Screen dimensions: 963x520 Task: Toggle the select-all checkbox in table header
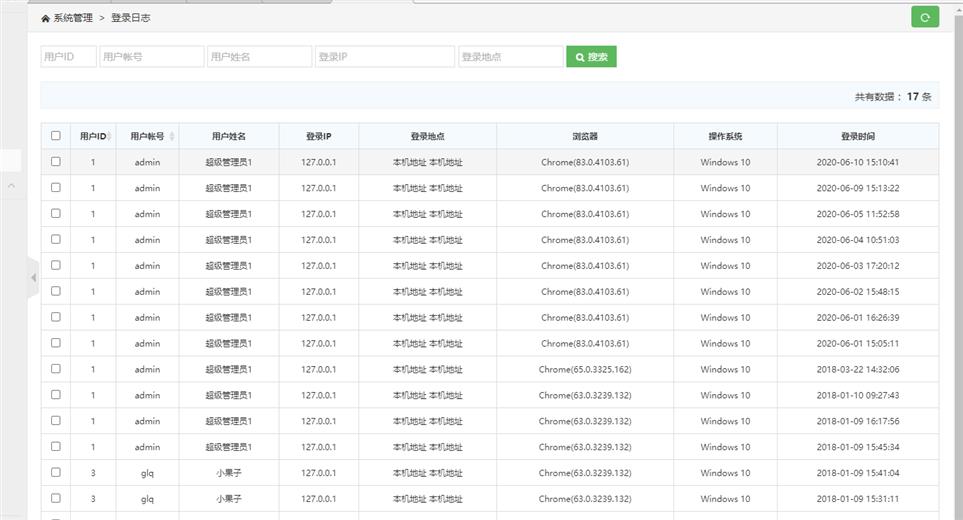tap(56, 136)
